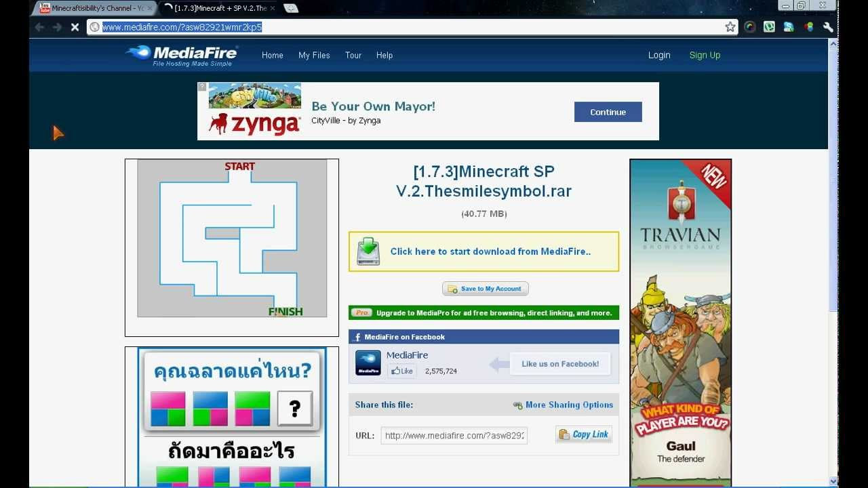The image size is (868, 488).
Task: Click the CityVille ad image
Action: [x=254, y=96]
